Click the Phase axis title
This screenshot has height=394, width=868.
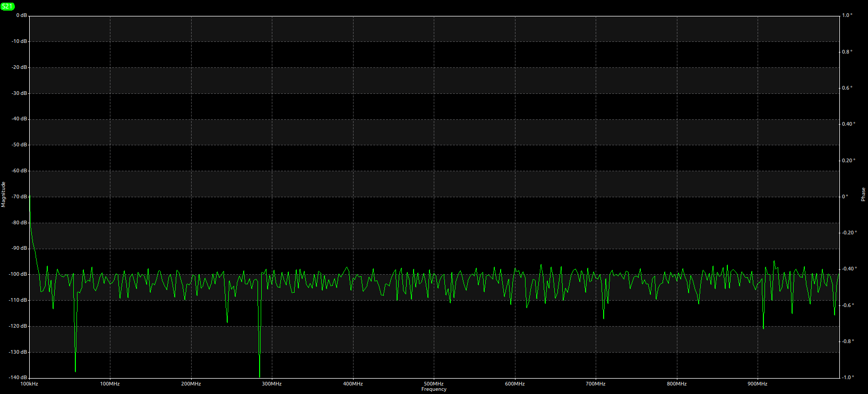864,195
